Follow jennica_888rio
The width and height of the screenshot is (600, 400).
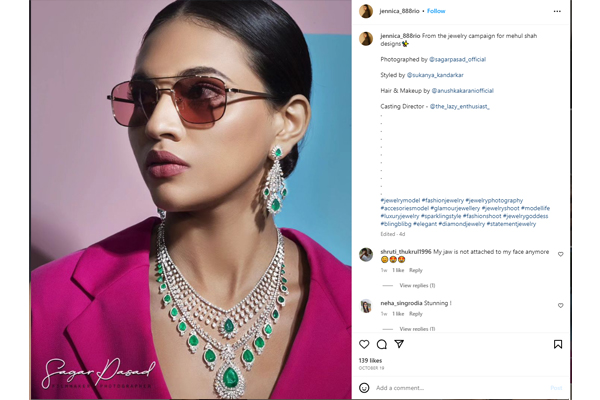click(x=436, y=11)
